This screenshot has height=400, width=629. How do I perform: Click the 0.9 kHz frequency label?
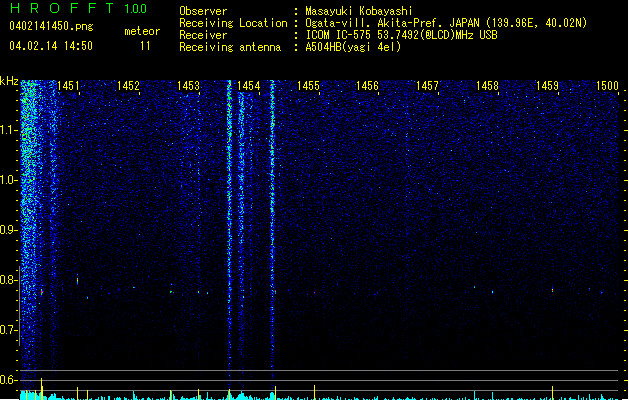[x=8, y=230]
